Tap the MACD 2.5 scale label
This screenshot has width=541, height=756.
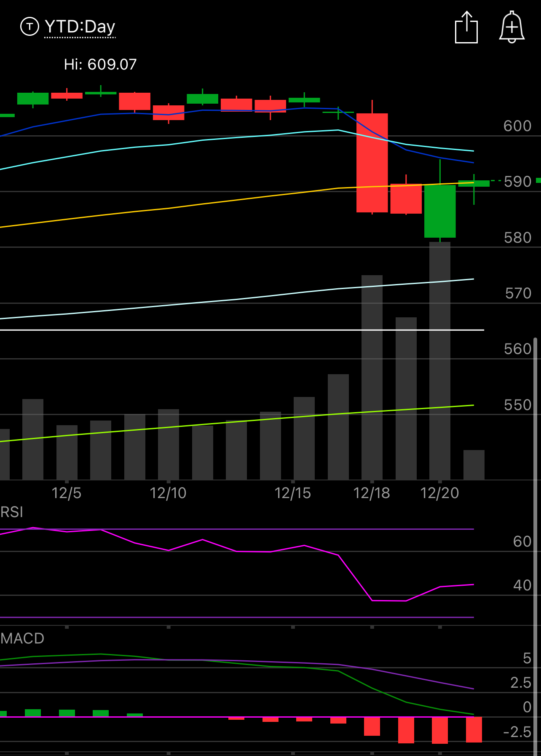click(x=521, y=683)
